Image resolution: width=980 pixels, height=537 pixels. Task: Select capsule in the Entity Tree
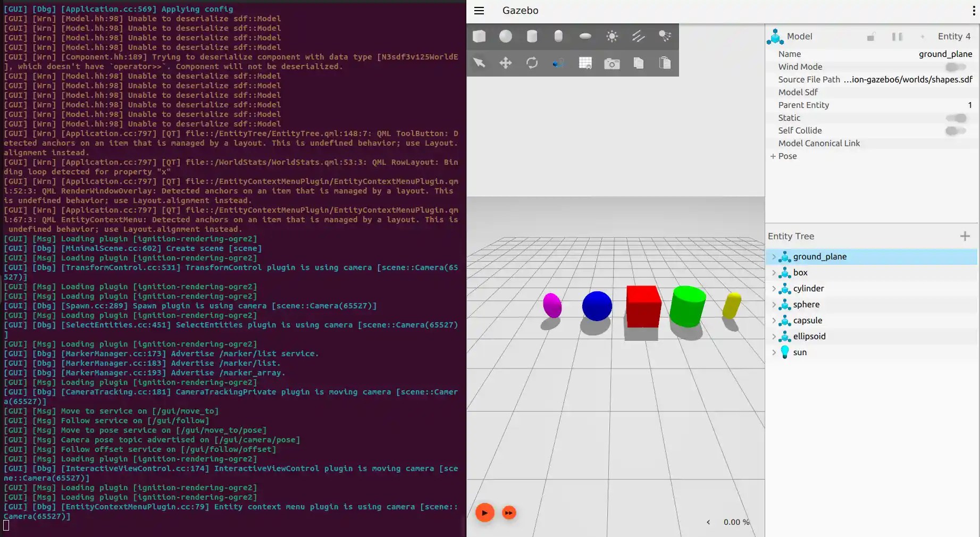[872, 321]
